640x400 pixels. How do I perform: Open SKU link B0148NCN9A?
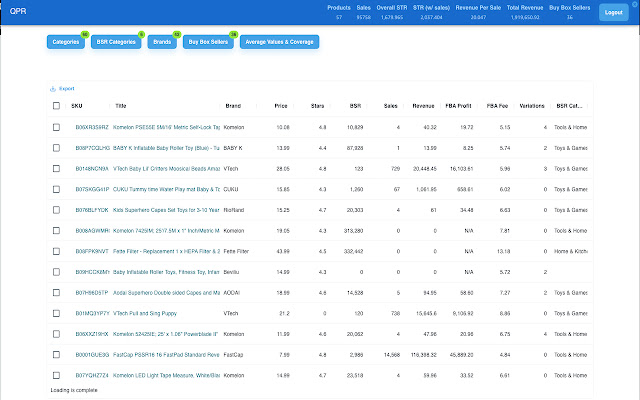[x=90, y=168]
